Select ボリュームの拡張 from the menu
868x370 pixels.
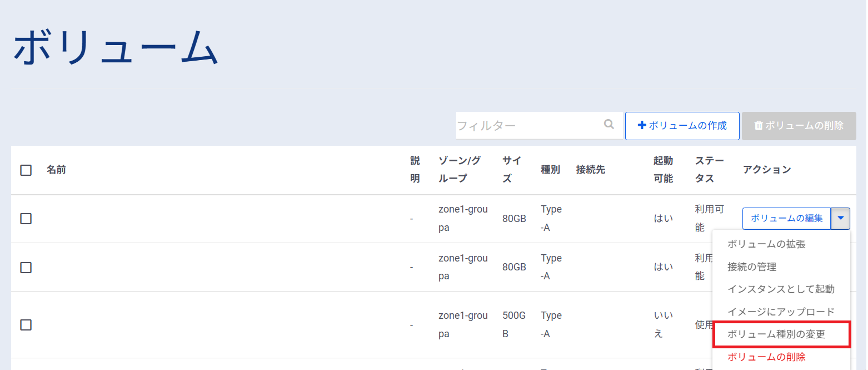click(x=766, y=244)
